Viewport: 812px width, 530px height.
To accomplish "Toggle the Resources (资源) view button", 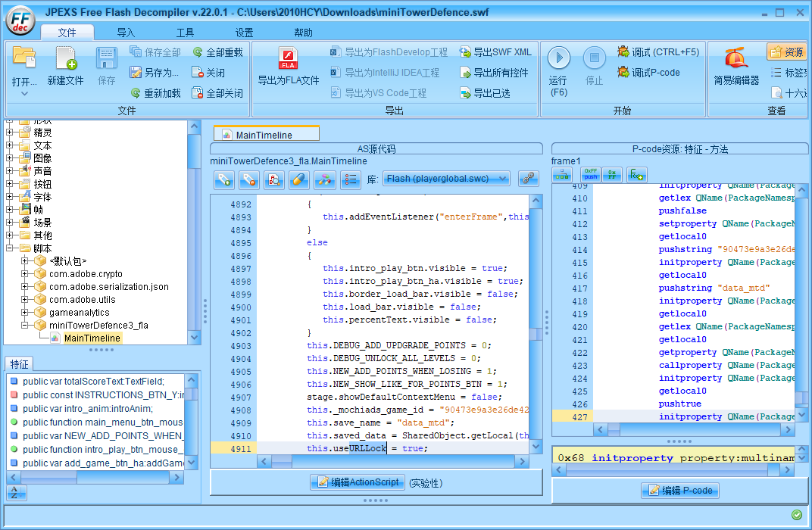I will 786,52.
